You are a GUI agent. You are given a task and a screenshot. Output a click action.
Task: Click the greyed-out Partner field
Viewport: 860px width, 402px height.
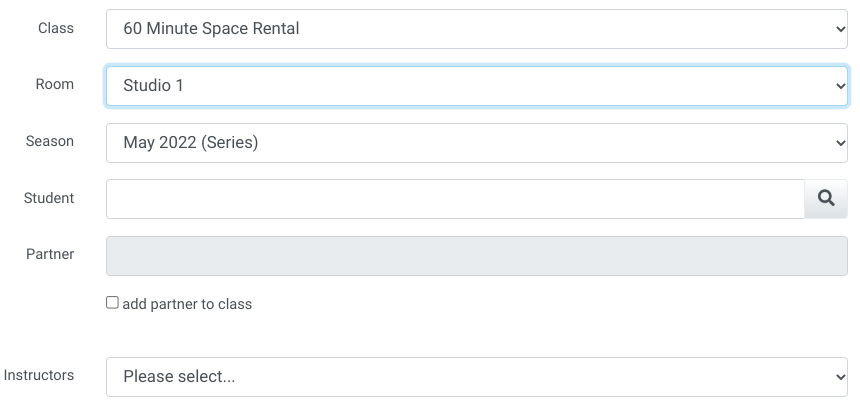click(x=476, y=256)
